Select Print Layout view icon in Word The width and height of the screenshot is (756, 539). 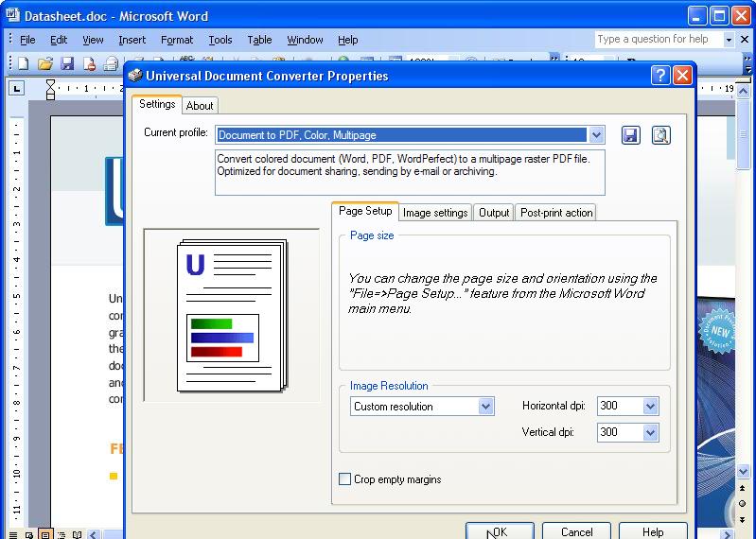pyautogui.click(x=44, y=534)
